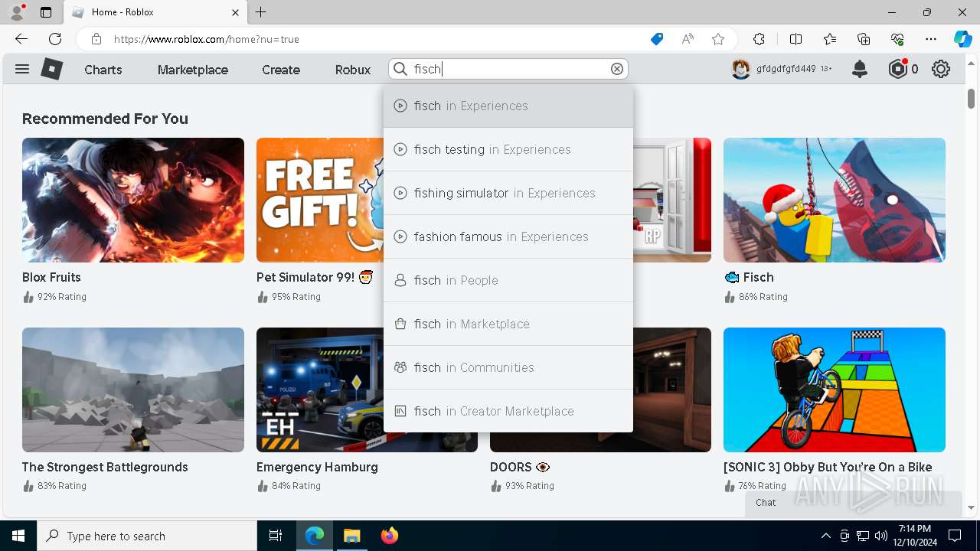Open Obby But You're On a Bike link
Viewport: 980px width, 551px height.
click(x=828, y=467)
